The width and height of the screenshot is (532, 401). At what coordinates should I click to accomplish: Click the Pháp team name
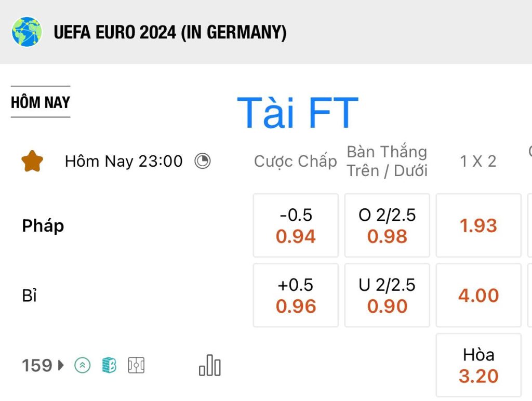coord(43,226)
